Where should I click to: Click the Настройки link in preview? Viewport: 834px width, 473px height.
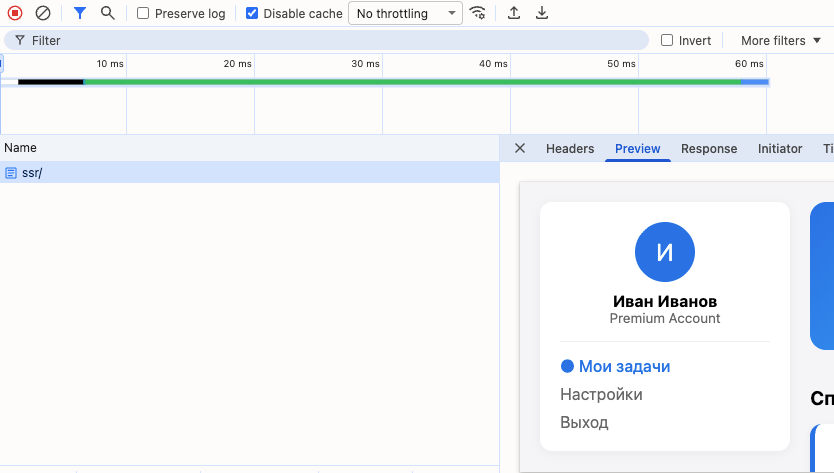click(x=601, y=394)
